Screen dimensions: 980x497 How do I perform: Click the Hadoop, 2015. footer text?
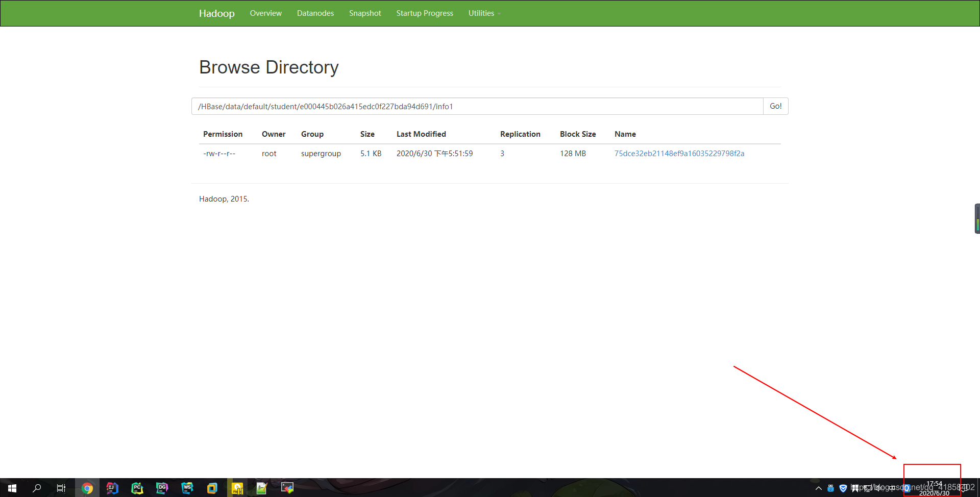tap(224, 199)
